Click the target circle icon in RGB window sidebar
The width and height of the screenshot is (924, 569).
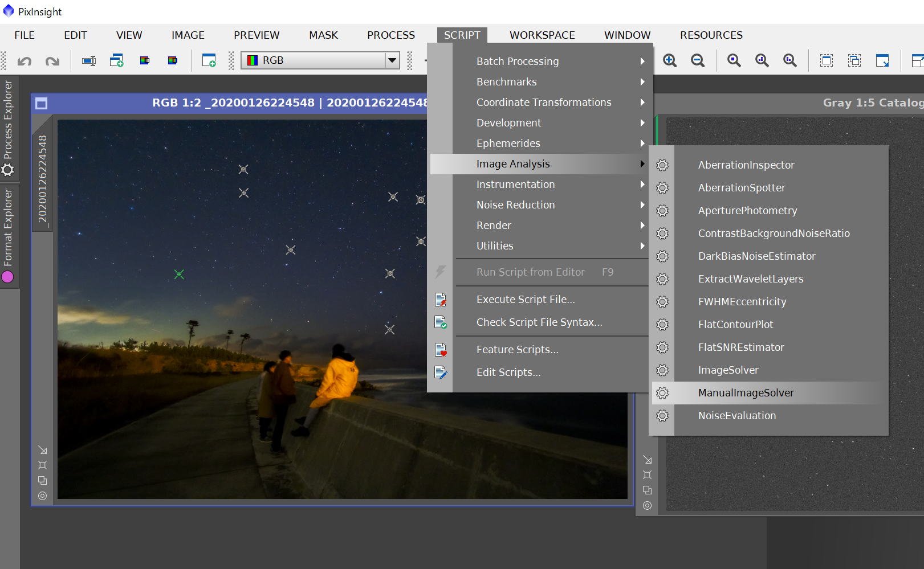[43, 496]
